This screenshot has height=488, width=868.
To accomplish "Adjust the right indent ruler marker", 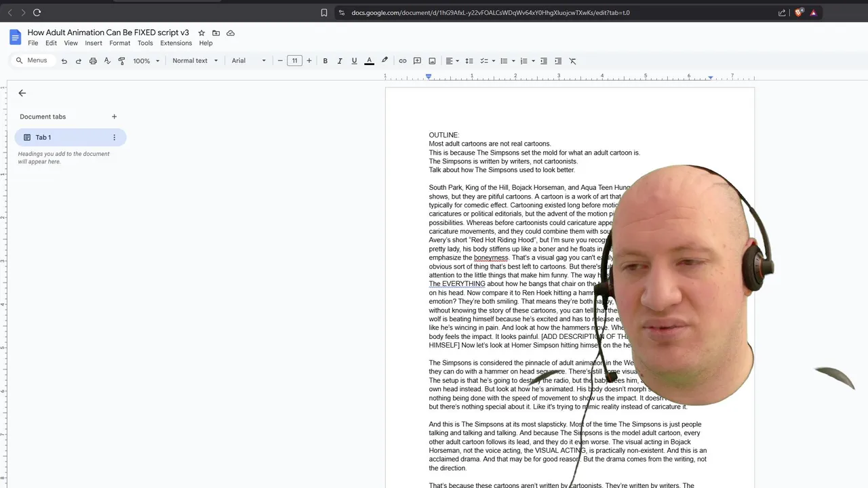I will (710, 77).
